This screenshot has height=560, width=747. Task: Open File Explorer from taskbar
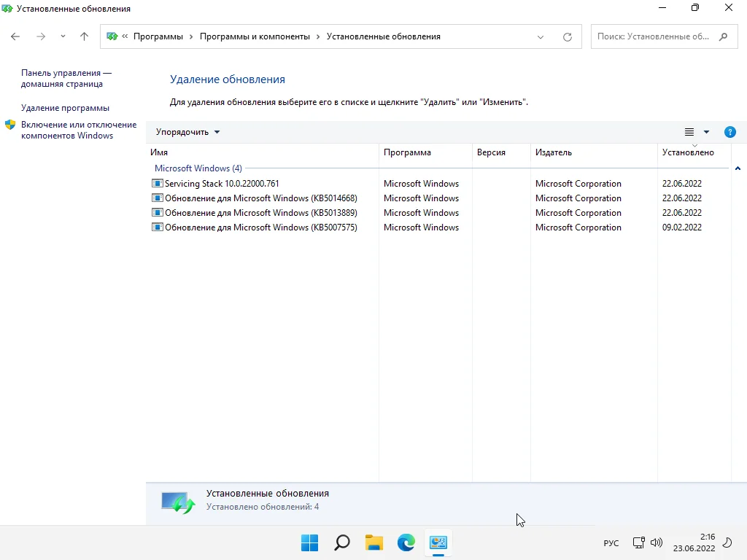(374, 542)
